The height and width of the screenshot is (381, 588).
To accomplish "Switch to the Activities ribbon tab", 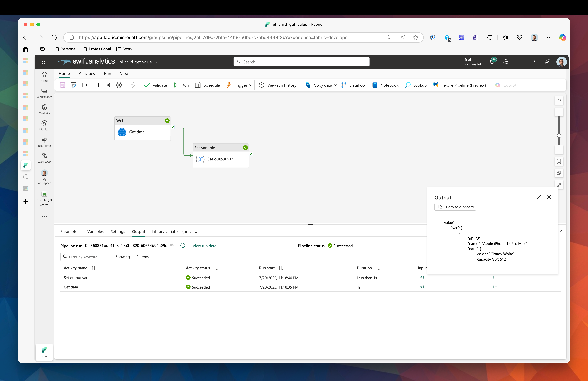I will click(87, 73).
